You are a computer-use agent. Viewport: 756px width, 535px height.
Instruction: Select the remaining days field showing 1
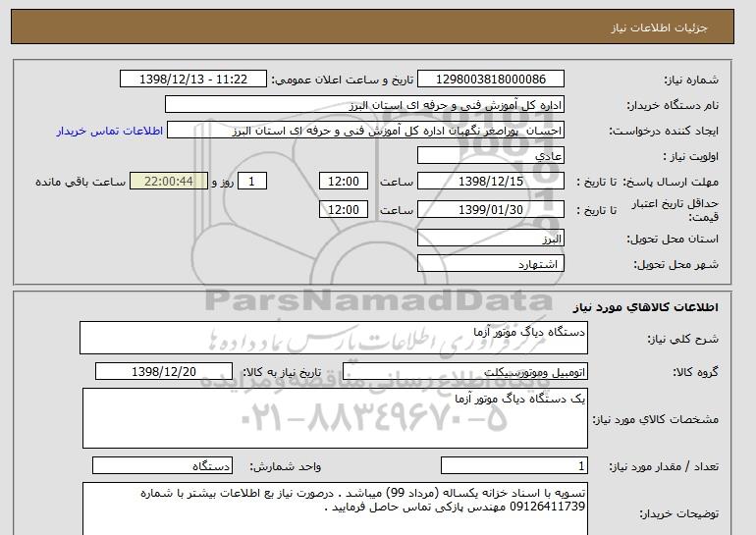[251, 182]
